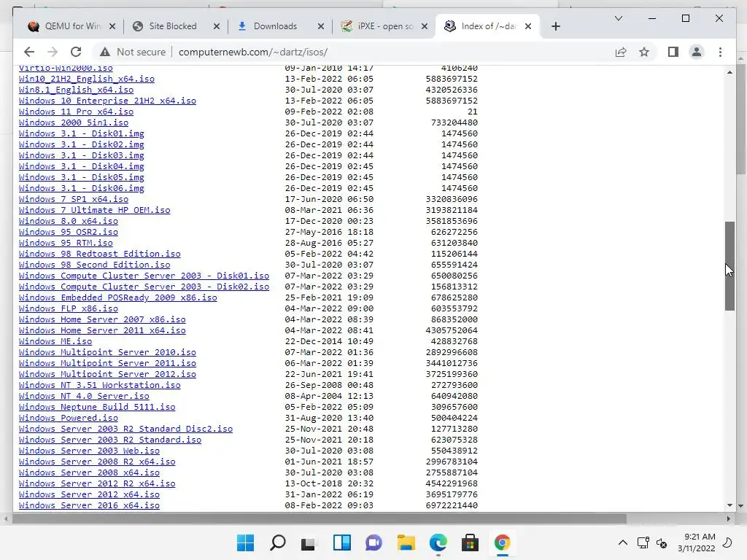
Task: Download Windows_ME.iso
Action: click(x=55, y=341)
